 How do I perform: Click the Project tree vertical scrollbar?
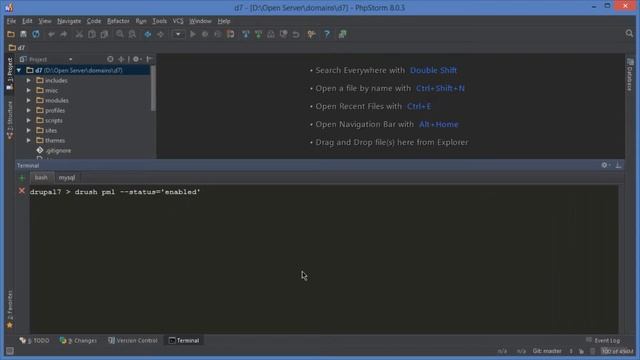point(153,88)
